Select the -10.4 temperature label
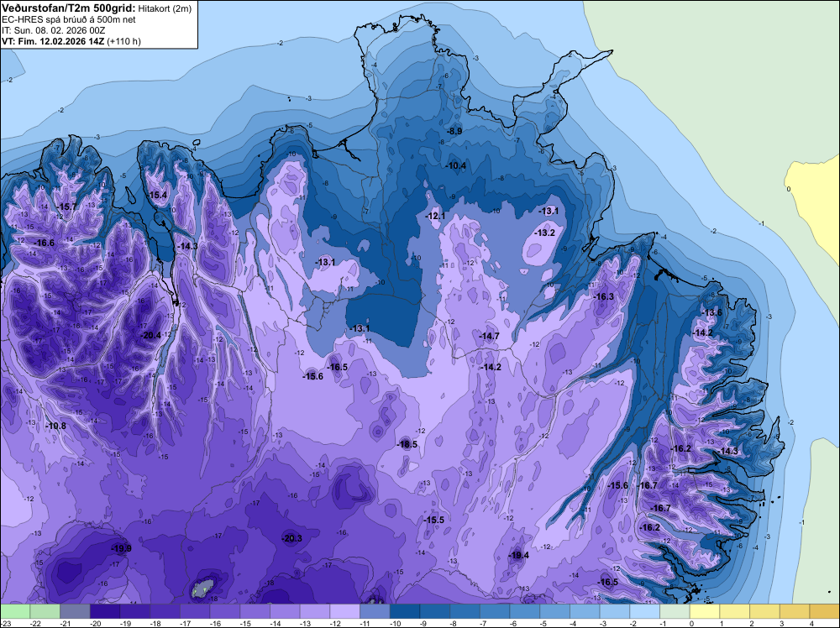The height and width of the screenshot is (628, 840). pos(456,166)
